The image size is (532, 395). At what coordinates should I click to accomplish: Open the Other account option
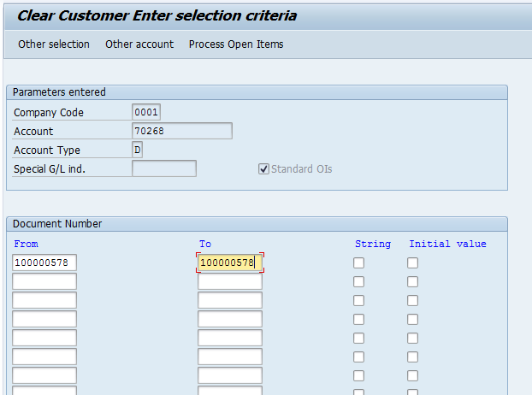tap(139, 44)
